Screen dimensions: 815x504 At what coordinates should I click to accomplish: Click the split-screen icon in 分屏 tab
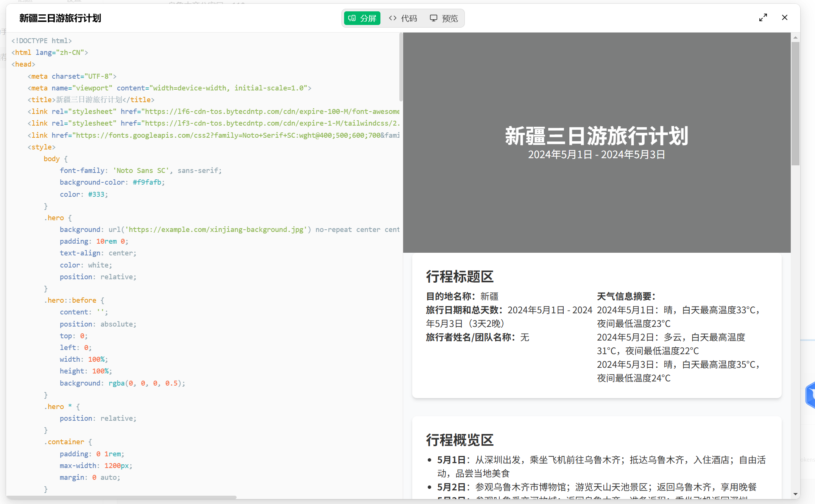(352, 18)
